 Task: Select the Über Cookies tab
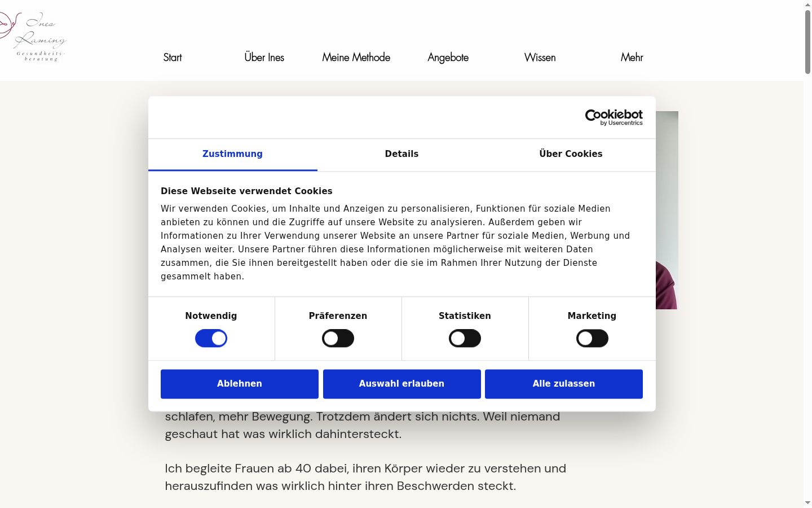coord(571,154)
